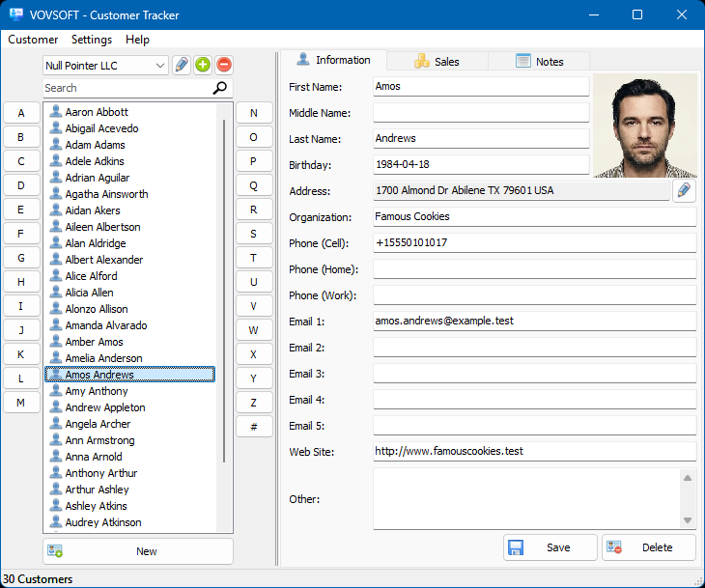Click the green add database icon
Viewport: 705px width, 588px height.
[x=203, y=65]
